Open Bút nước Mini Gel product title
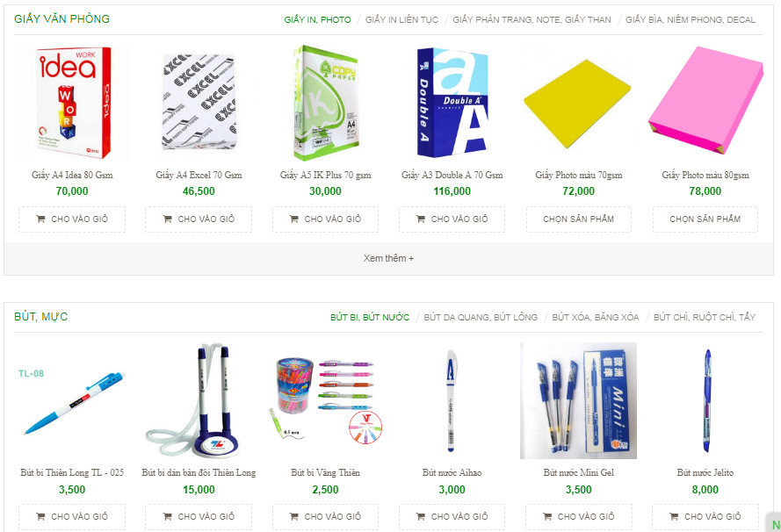Screen dimensions: 781x532 click(x=579, y=473)
